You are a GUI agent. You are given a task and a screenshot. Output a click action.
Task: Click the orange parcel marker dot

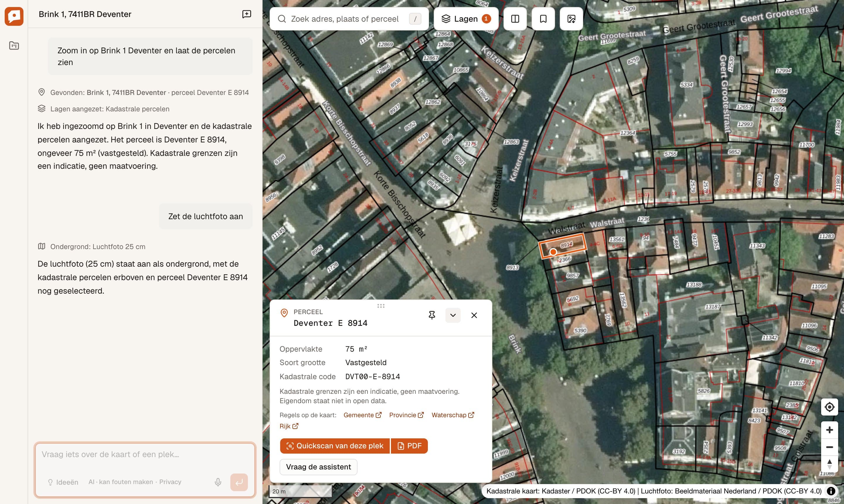pos(553,252)
